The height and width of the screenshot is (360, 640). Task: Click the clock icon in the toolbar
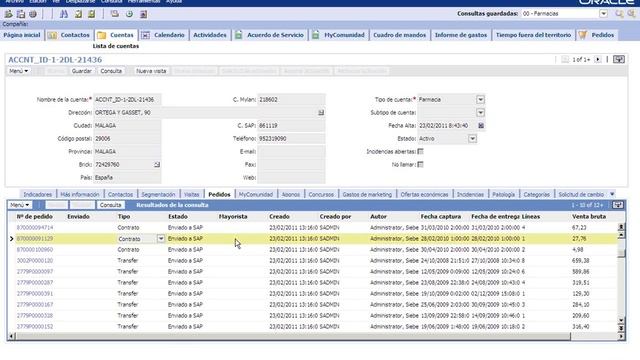129,14
